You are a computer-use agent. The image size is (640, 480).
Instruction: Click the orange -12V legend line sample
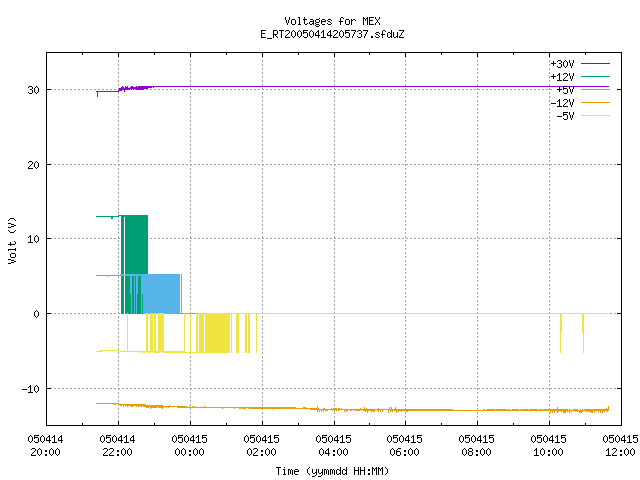point(595,102)
